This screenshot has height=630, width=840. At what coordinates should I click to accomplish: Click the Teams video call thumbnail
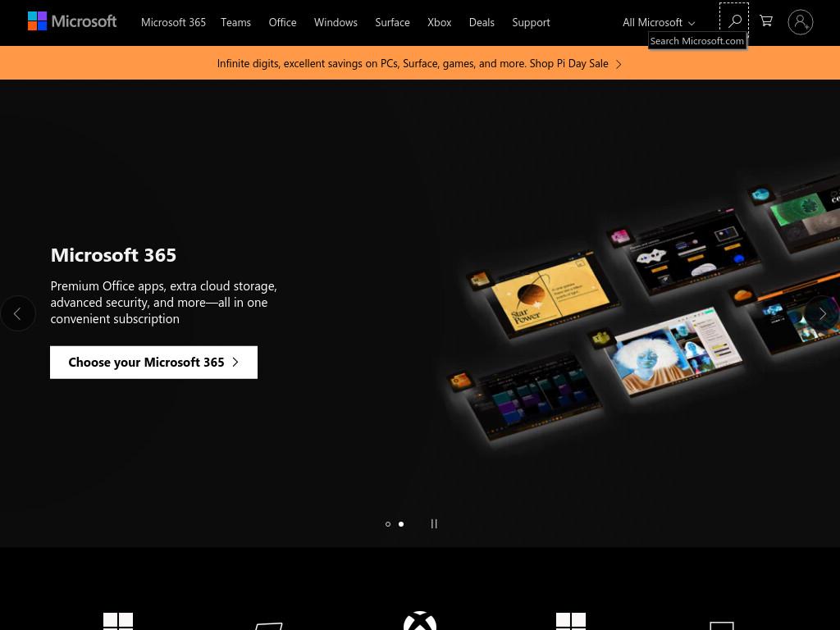pyautogui.click(x=676, y=352)
